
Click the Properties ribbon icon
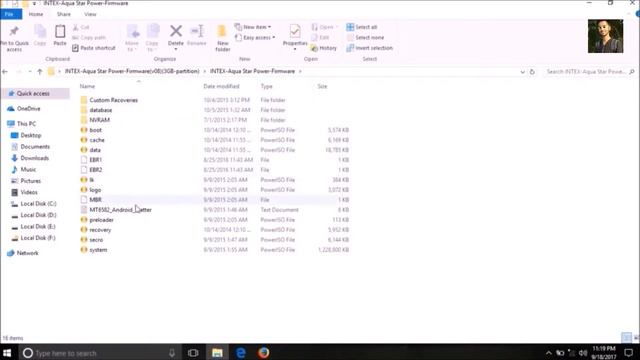(295, 31)
